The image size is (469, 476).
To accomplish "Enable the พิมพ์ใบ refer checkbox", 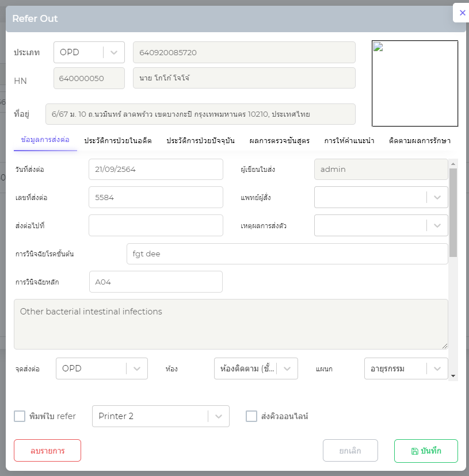I will pyautogui.click(x=20, y=416).
